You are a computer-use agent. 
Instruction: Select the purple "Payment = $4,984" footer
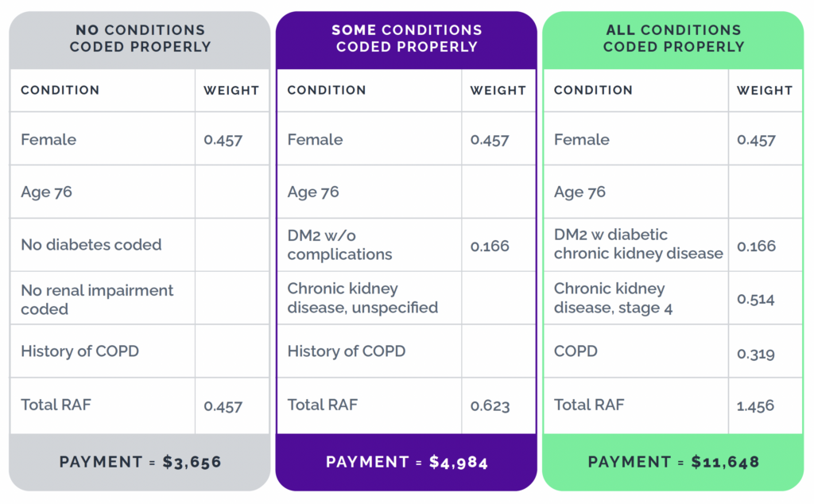(406, 462)
